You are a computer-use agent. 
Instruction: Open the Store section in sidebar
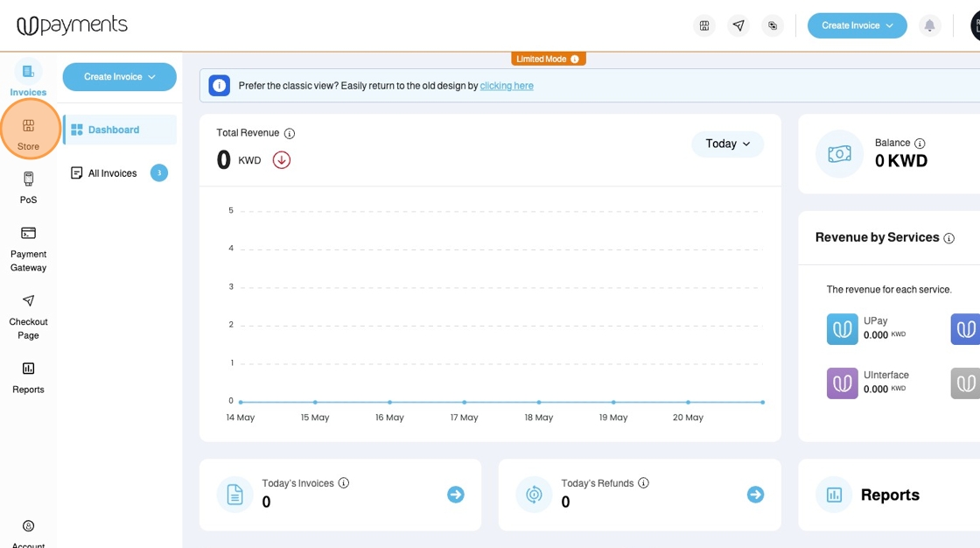(28, 134)
